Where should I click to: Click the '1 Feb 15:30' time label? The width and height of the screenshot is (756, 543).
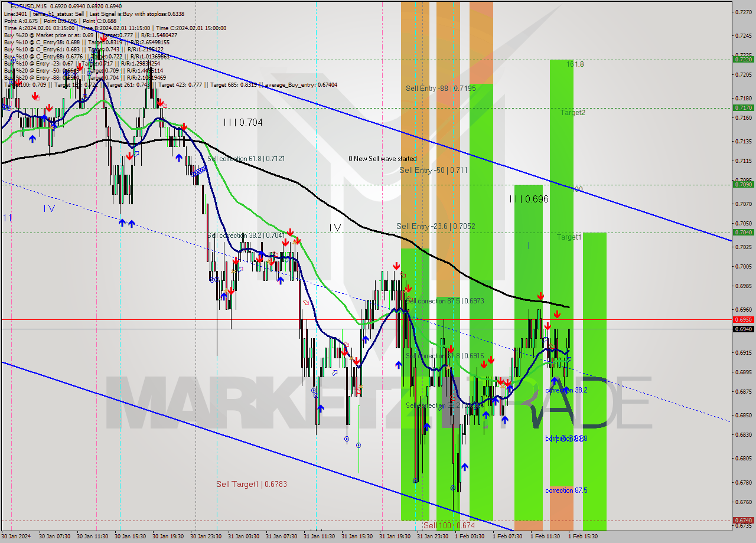coord(583,537)
